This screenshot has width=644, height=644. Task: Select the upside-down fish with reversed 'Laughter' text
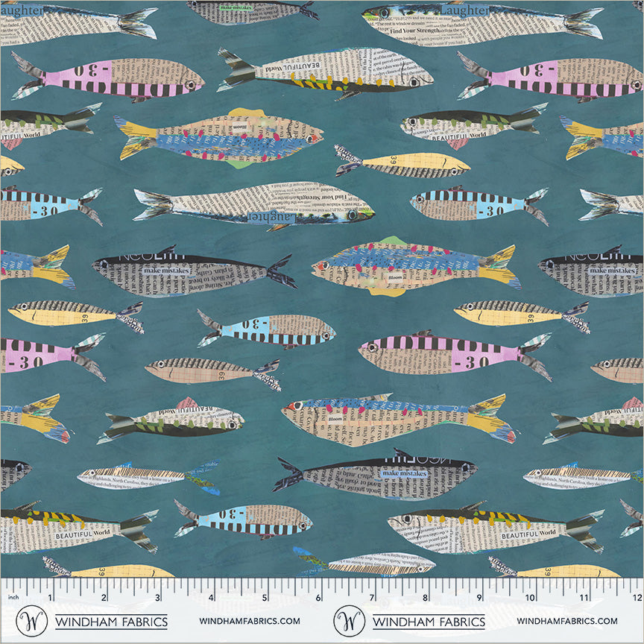coord(254,205)
